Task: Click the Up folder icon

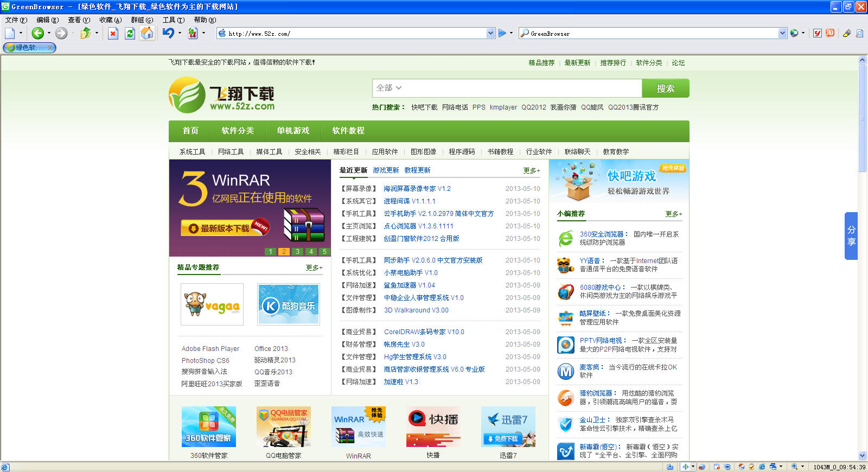Action: [x=86, y=33]
